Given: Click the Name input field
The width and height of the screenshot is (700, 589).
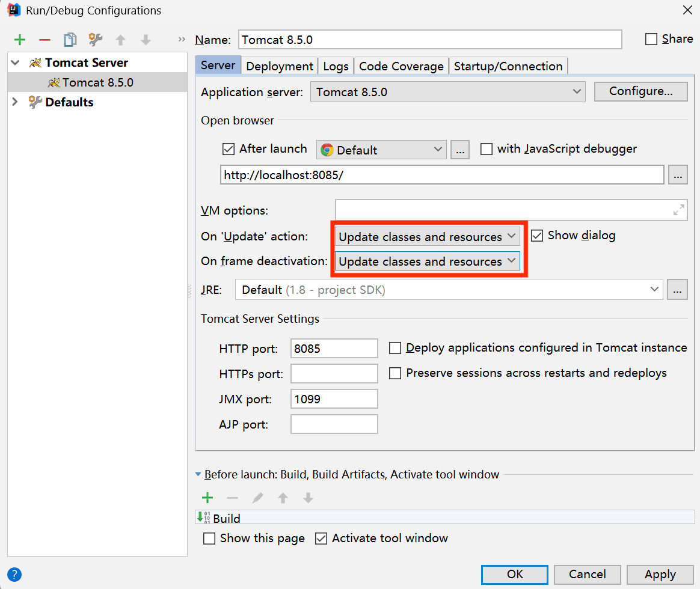Looking at the screenshot, I should point(430,40).
